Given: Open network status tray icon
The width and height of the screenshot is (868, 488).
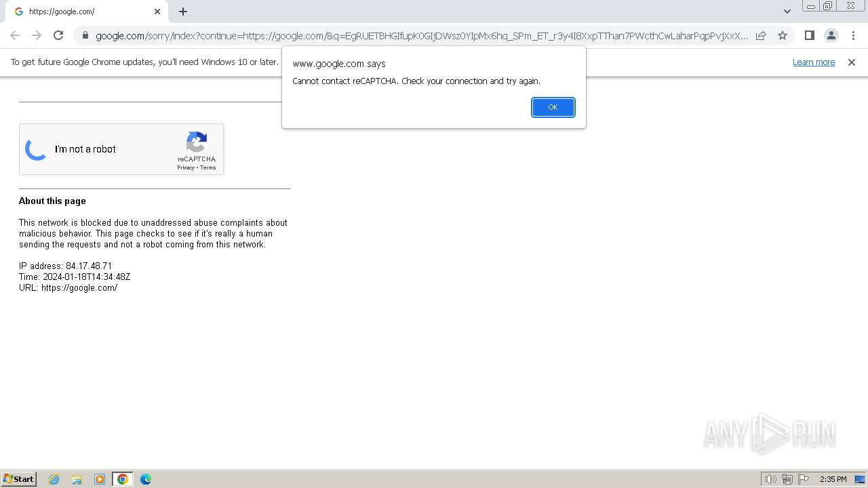Looking at the screenshot, I should point(787,479).
